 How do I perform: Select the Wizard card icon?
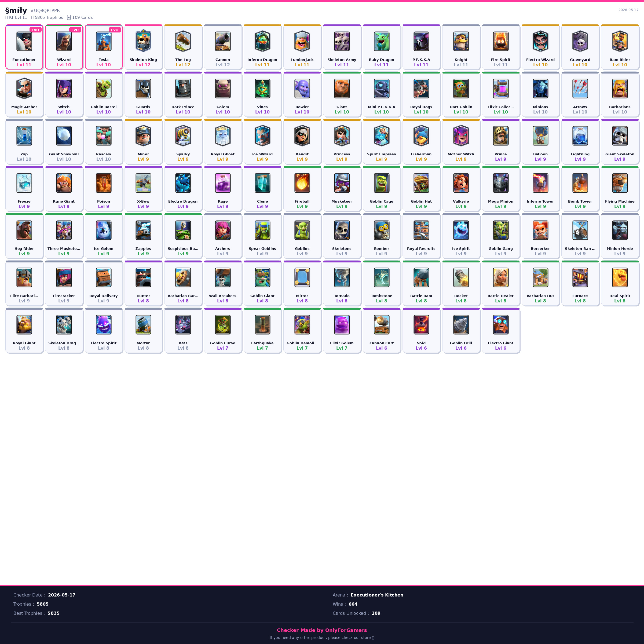point(64,41)
